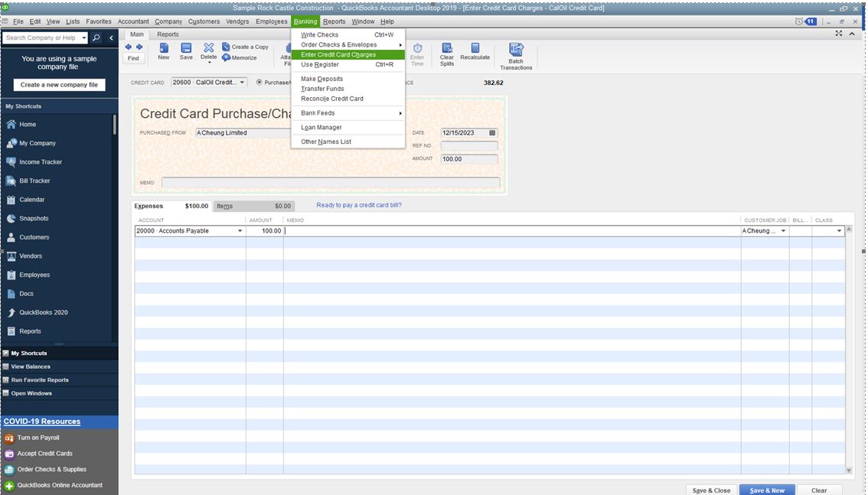Click the New transaction icon

(163, 49)
